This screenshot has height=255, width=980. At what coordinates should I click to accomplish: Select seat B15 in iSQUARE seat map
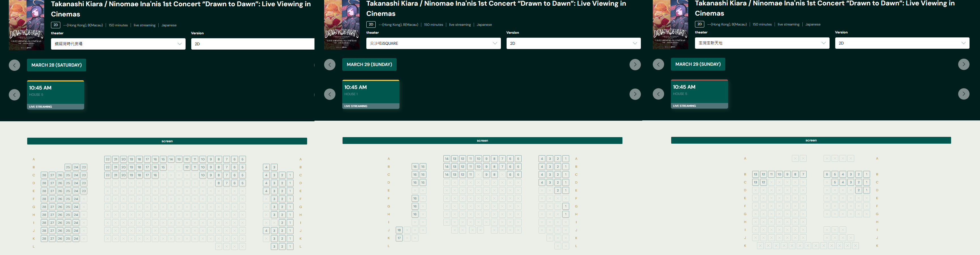tap(423, 167)
